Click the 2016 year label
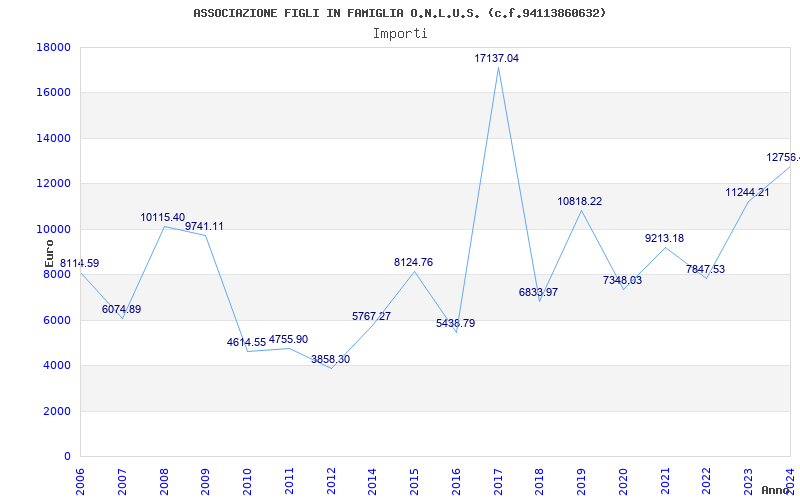The width and height of the screenshot is (800, 500). coord(456,481)
